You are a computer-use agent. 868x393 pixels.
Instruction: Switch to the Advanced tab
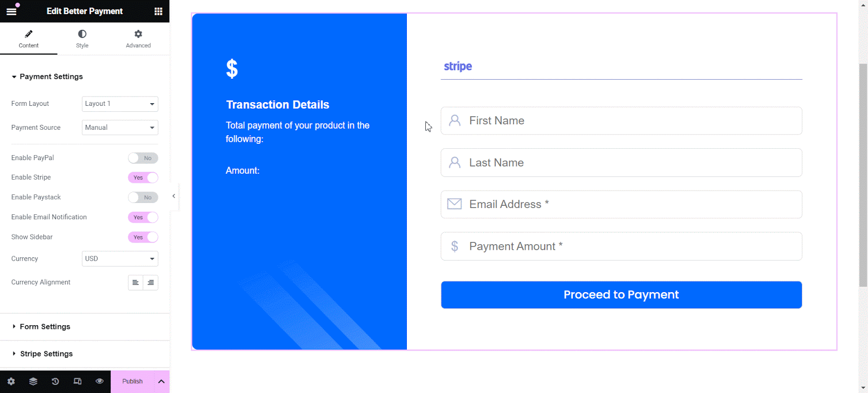138,39
